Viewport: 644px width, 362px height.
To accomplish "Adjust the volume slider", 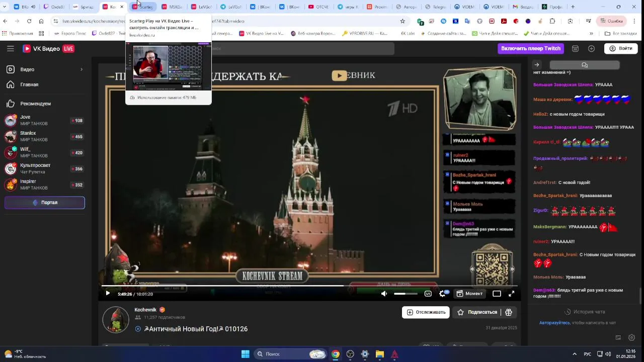I will [x=406, y=294].
